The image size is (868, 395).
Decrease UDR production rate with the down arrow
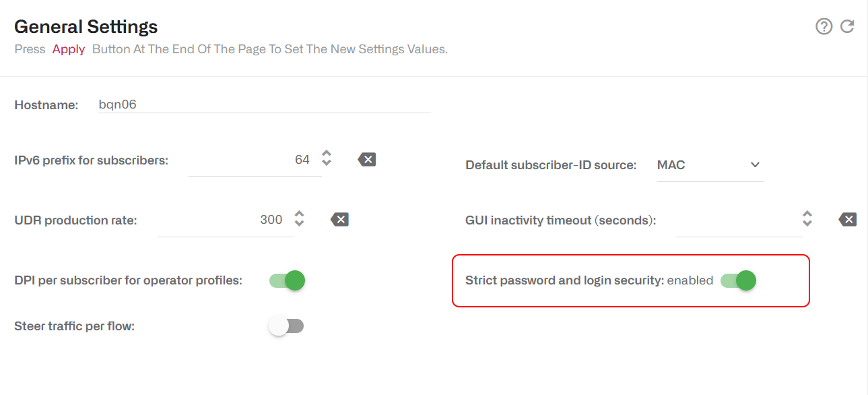(298, 224)
